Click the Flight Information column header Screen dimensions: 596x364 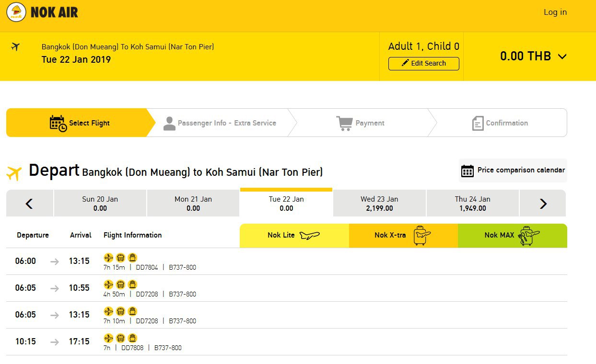132,235
